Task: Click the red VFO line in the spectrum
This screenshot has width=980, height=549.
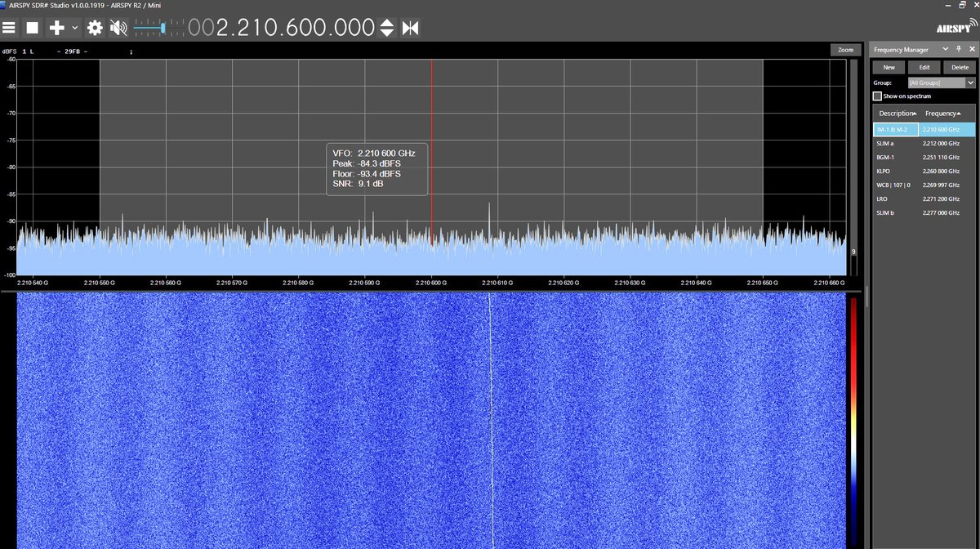Action: tap(432, 152)
